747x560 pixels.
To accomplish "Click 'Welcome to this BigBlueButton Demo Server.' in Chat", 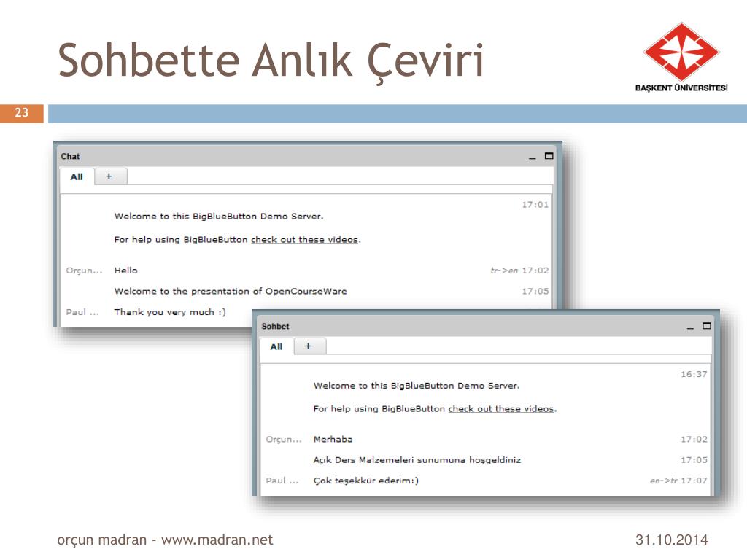I will point(219,216).
